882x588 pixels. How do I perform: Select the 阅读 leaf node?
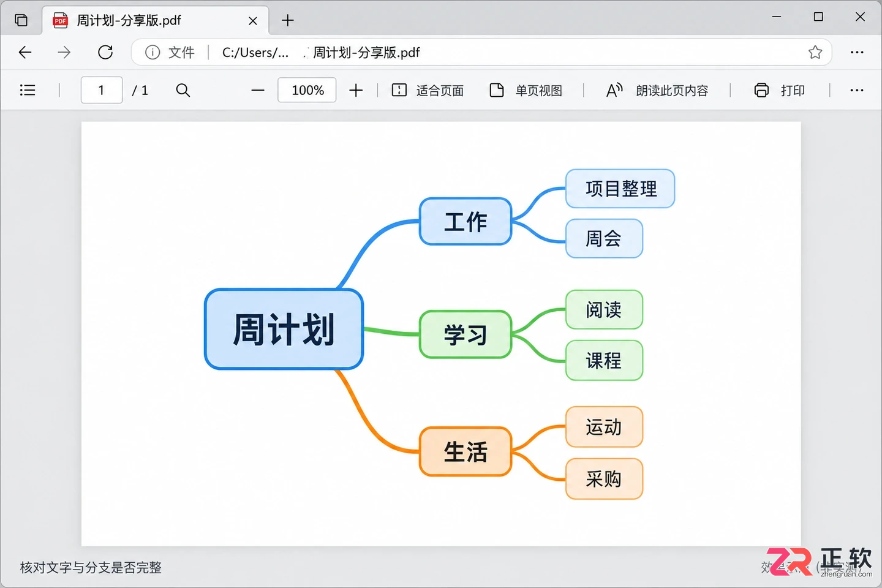pyautogui.click(x=604, y=309)
